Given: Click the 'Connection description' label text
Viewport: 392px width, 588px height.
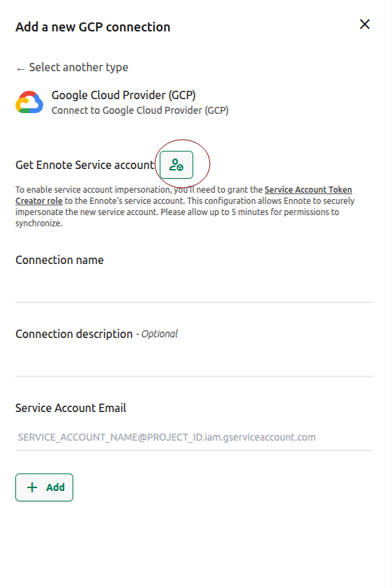Looking at the screenshot, I should (74, 334).
